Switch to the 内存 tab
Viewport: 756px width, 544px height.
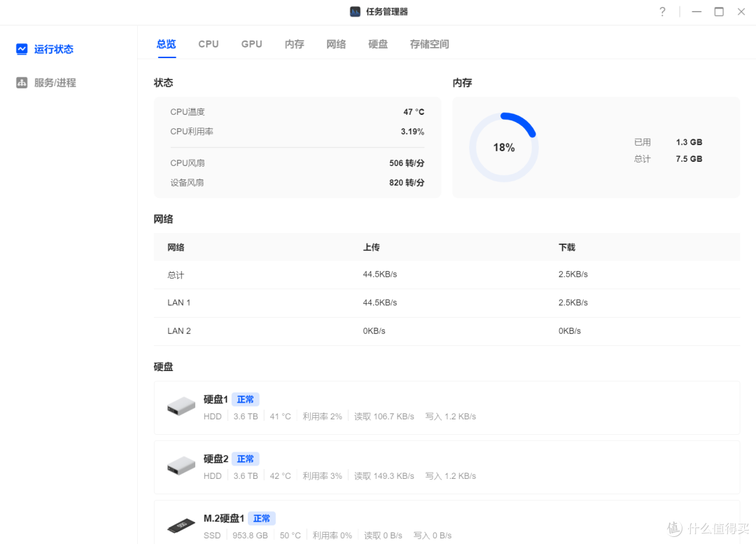[294, 44]
